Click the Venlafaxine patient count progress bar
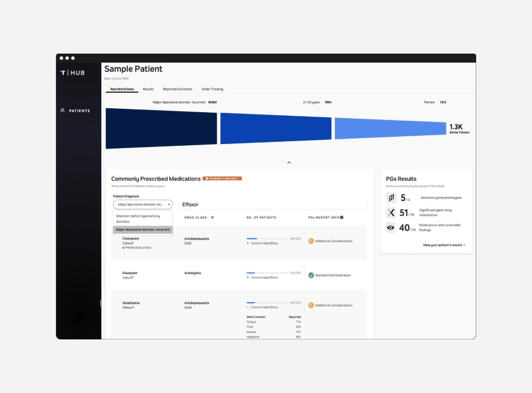 coord(267,303)
